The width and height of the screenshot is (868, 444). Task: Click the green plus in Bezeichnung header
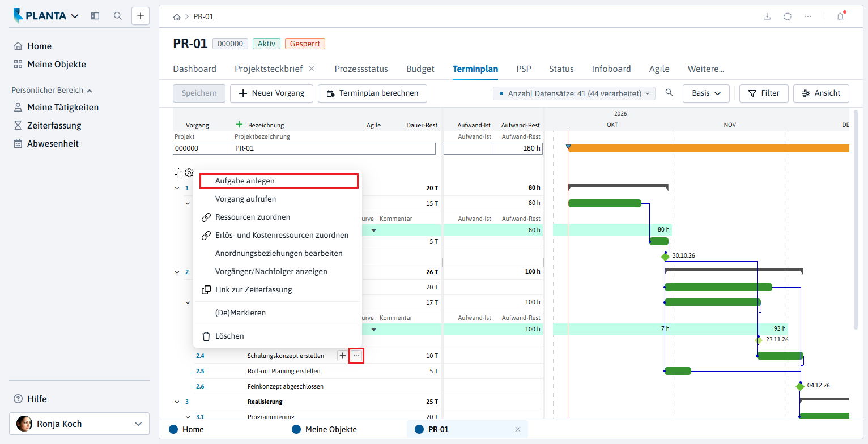239,125
